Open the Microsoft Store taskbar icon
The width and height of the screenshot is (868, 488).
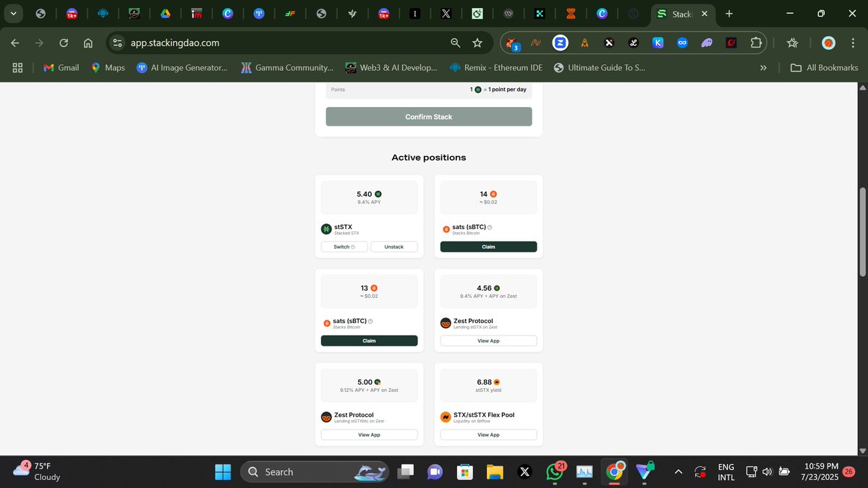click(x=465, y=471)
